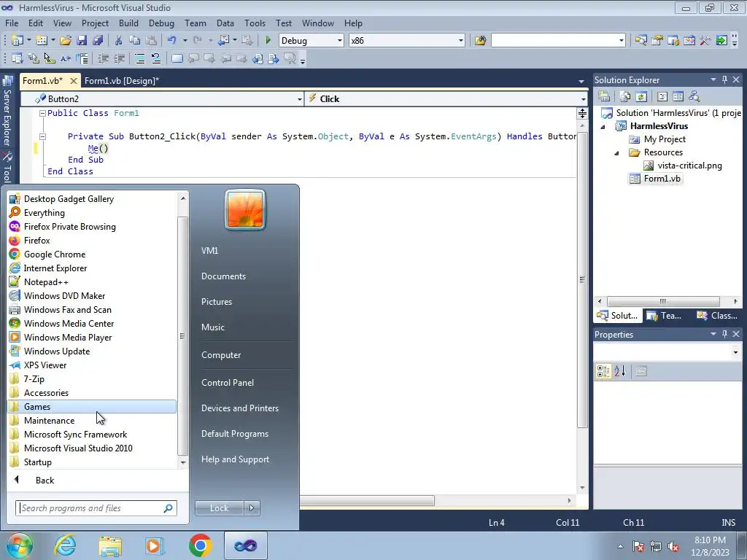Open Microsoft Visual Studio 2010 folder in Start menu
This screenshot has height=560, width=747.
[x=92, y=448]
